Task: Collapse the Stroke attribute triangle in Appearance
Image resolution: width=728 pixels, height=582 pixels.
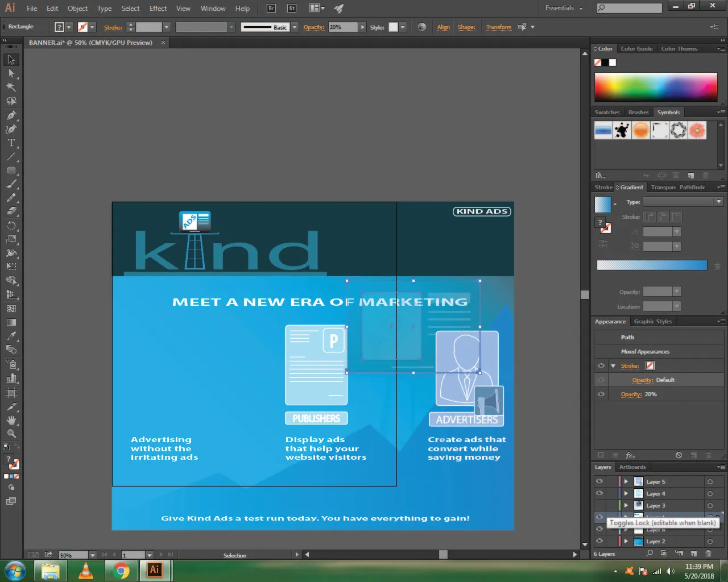Action: point(613,365)
